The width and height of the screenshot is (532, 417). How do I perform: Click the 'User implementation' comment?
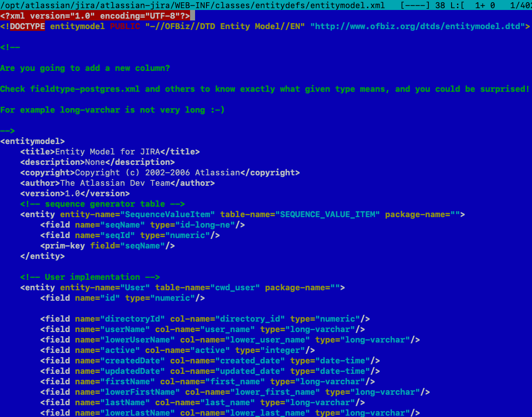(90, 277)
